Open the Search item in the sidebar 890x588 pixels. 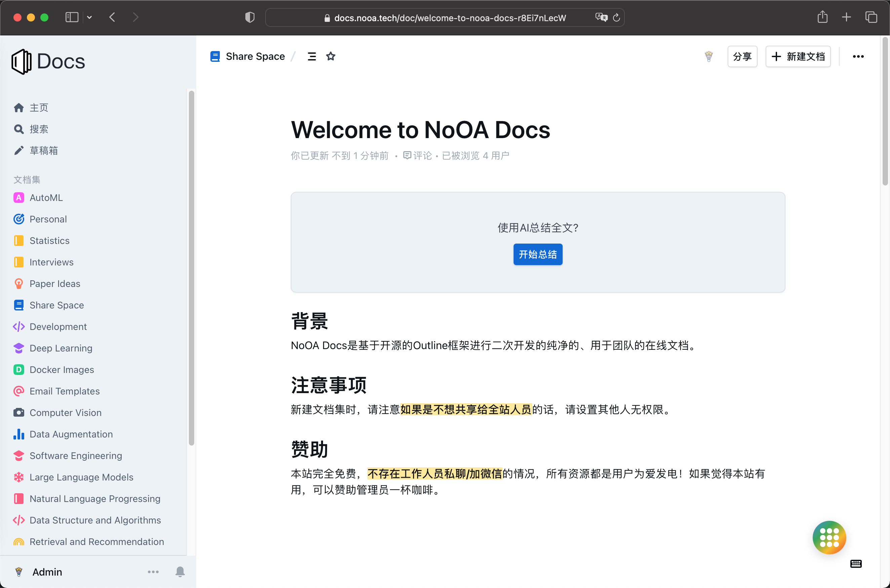[x=39, y=129]
